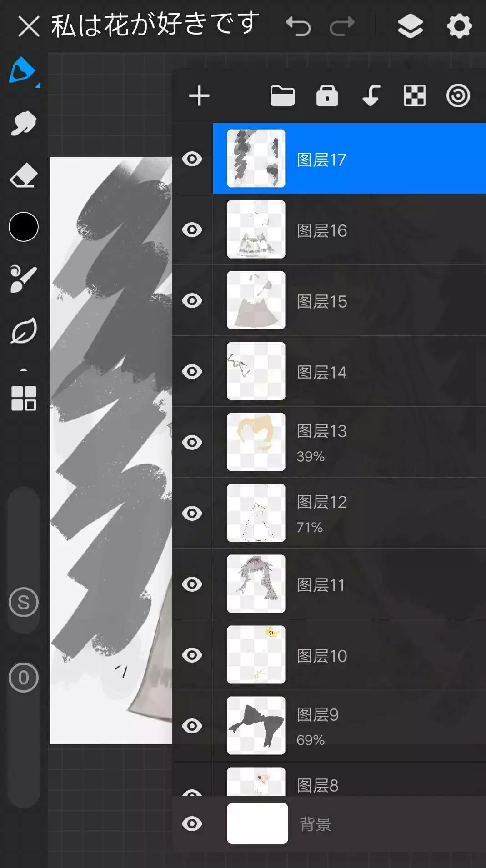The height and width of the screenshot is (868, 486).
Task: Hide layer 图层17 with eye icon
Action: (x=192, y=159)
